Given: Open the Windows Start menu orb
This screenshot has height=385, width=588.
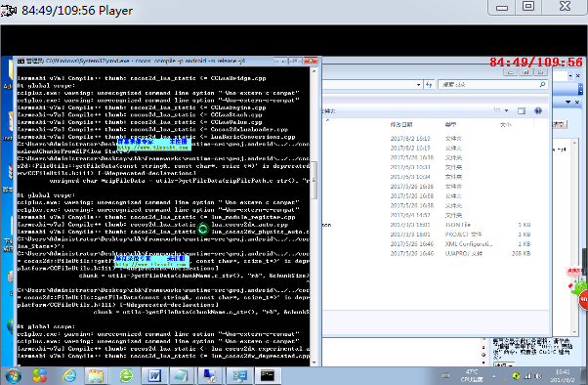Looking at the screenshot, I should (13, 376).
